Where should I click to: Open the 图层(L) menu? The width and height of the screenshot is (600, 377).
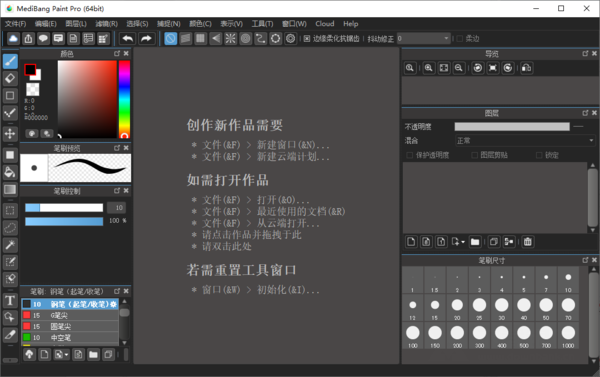[x=76, y=24]
